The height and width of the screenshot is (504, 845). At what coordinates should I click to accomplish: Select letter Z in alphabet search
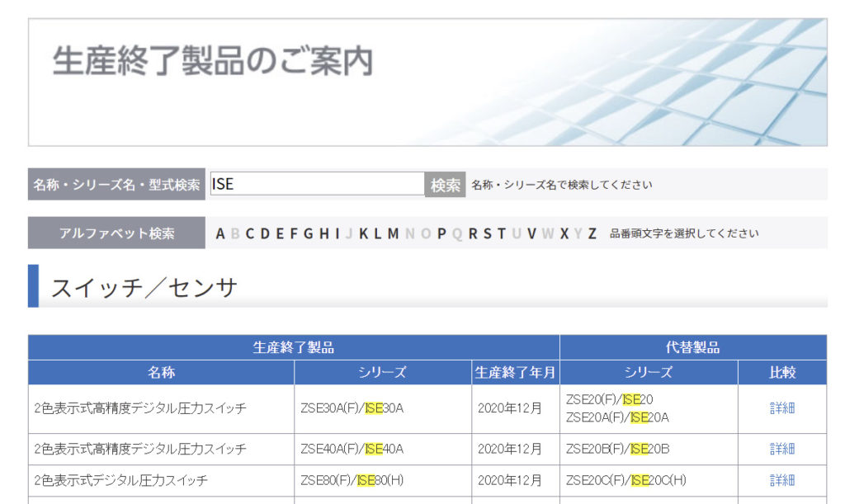click(592, 233)
